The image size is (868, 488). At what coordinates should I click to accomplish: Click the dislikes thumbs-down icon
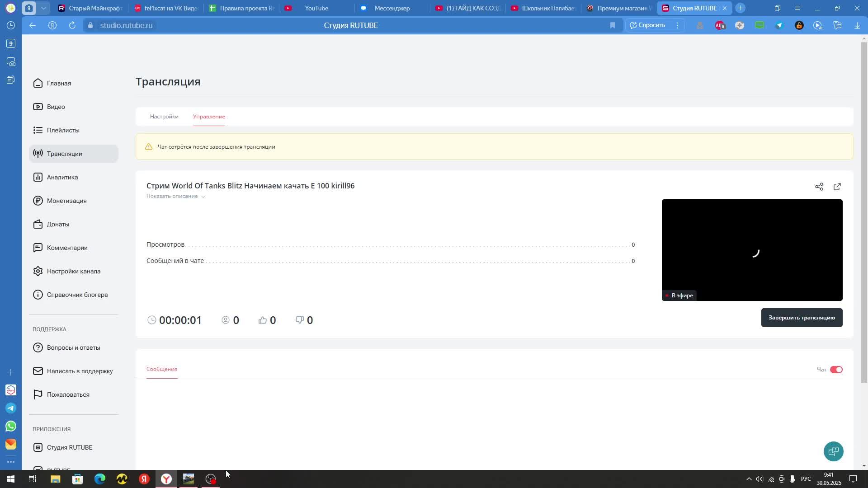tap(300, 320)
